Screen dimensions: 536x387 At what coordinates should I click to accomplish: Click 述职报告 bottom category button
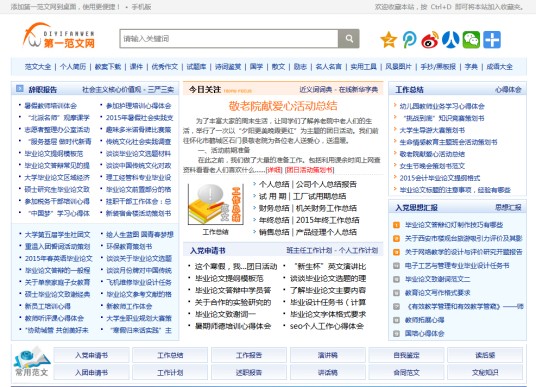tap(249, 372)
